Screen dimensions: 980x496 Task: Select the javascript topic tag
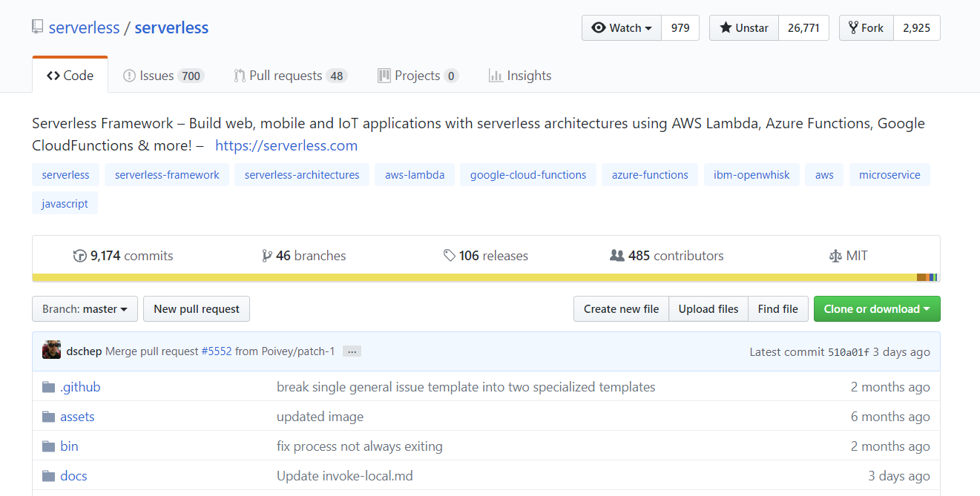coord(65,203)
